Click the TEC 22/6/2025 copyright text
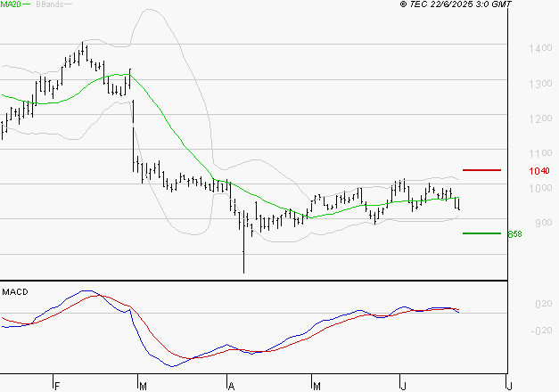 pyautogui.click(x=456, y=4)
